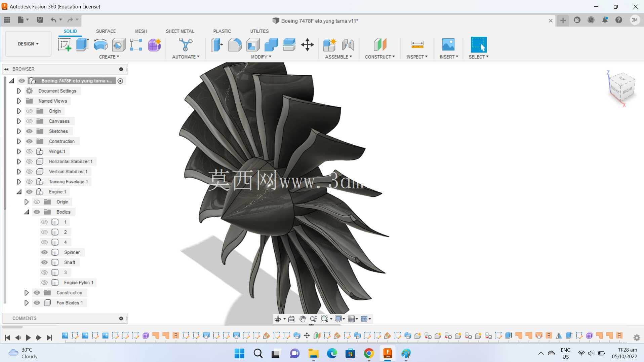Screen dimensions: 644x362
Task: Expand the Named Views folder
Action: tap(19, 101)
